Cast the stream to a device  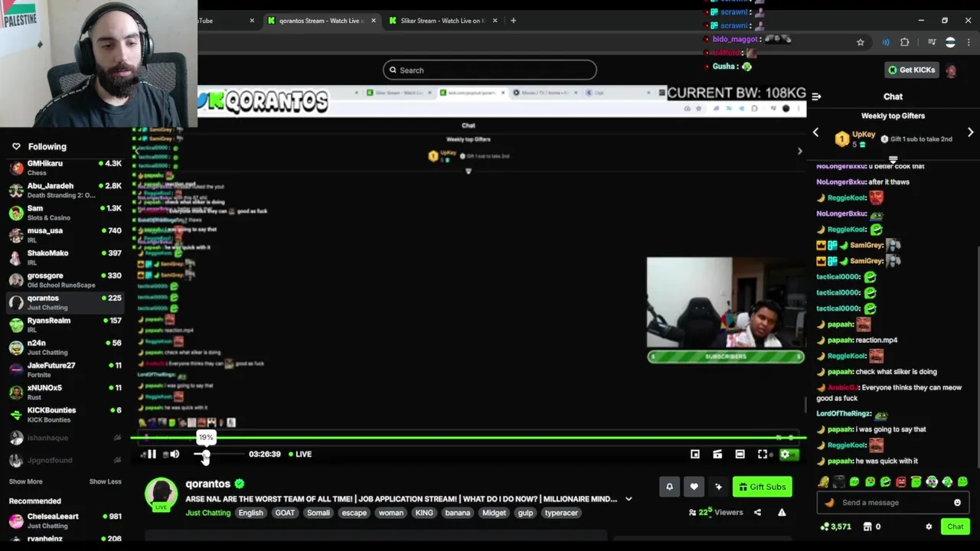point(717,454)
